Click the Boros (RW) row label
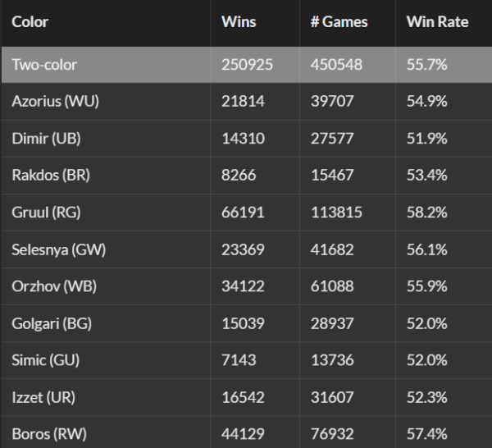The height and width of the screenshot is (448, 492). pos(49,434)
